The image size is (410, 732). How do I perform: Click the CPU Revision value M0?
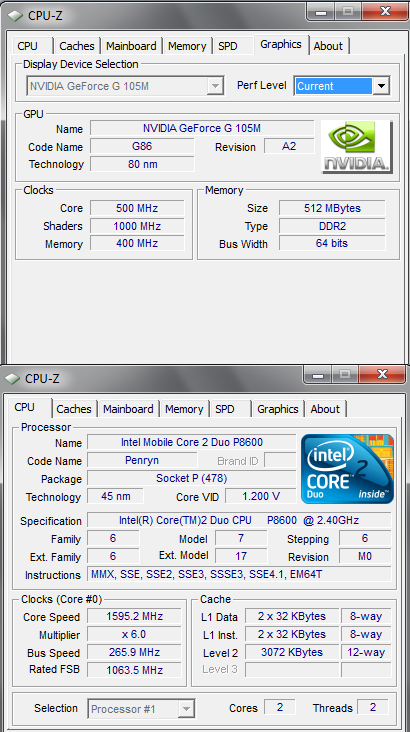365,556
